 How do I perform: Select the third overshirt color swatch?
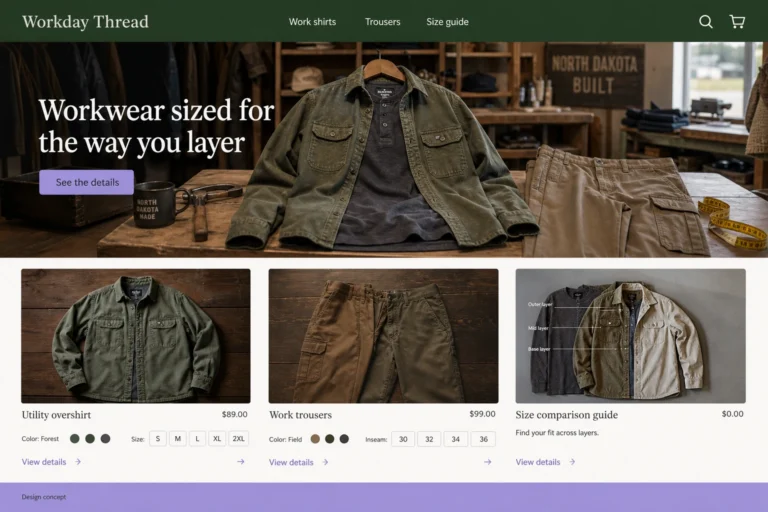pyautogui.click(x=105, y=439)
